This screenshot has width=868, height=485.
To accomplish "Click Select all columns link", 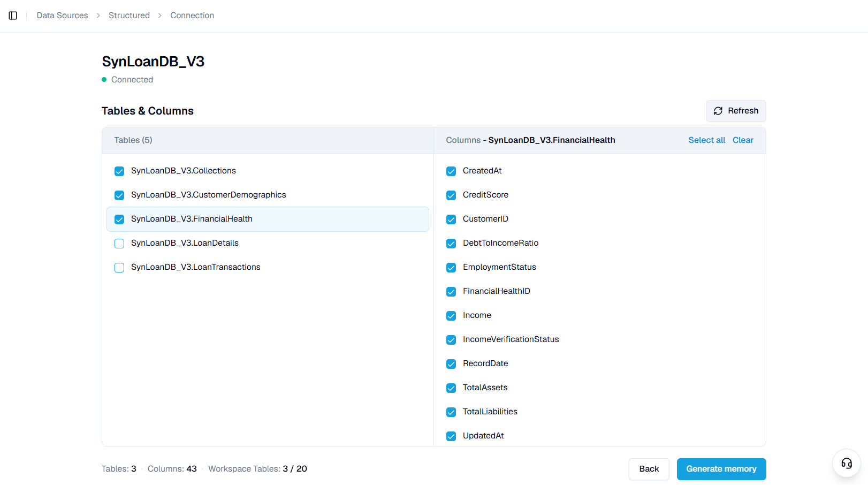I will click(706, 140).
